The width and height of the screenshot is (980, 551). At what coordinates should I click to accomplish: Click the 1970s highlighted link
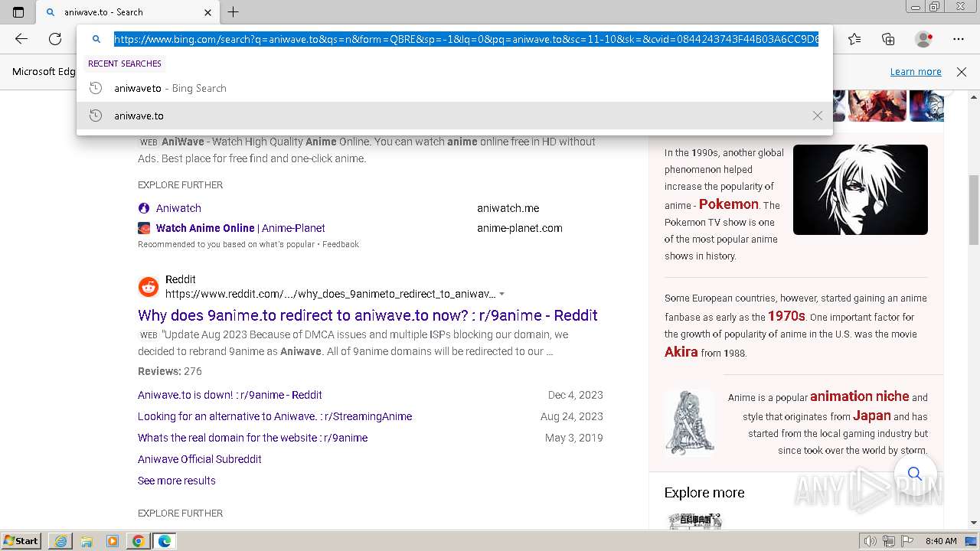click(x=786, y=316)
